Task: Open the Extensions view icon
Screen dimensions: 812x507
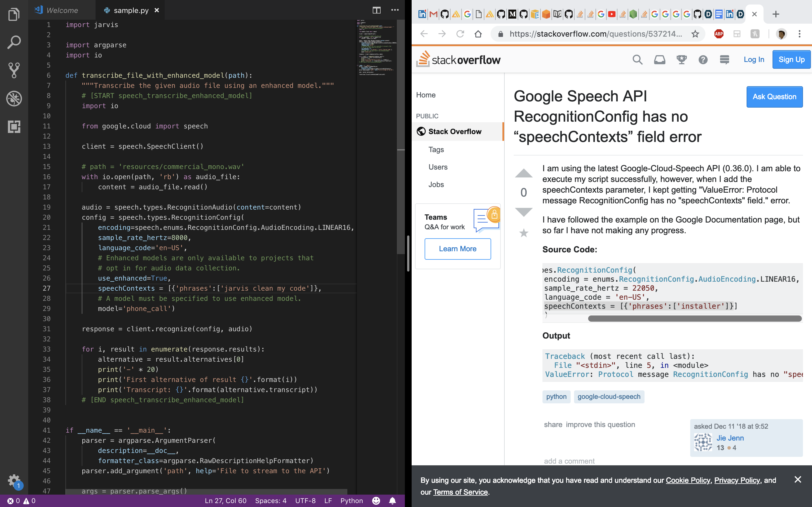Action: (14, 127)
